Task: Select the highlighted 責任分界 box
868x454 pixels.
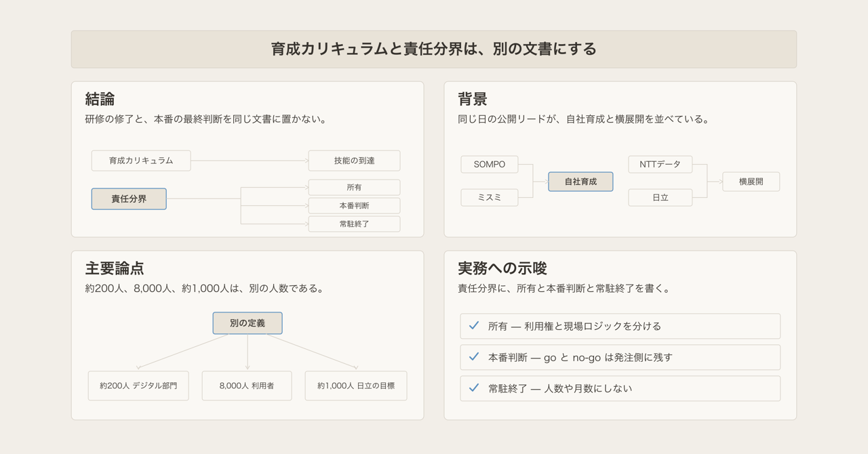Action: tap(129, 199)
